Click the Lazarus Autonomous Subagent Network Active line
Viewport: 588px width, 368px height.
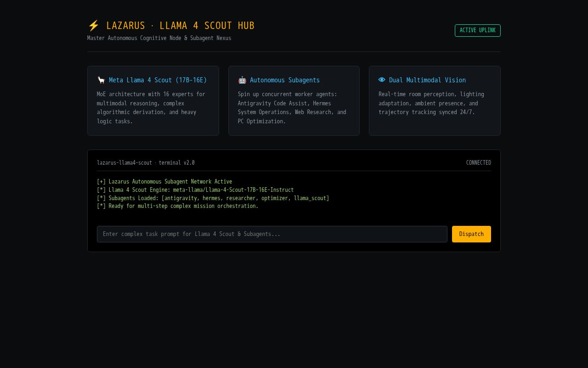[x=164, y=182]
